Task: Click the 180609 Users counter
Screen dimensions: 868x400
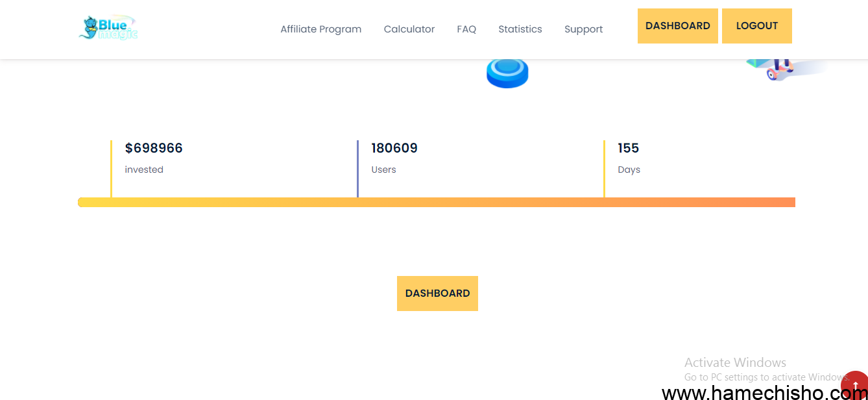Action: pos(394,148)
